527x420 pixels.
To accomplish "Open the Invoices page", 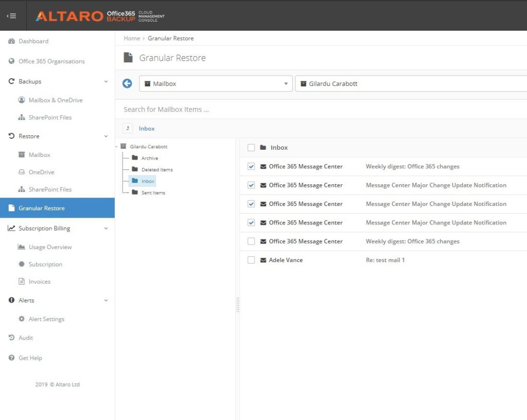I will pyautogui.click(x=39, y=282).
